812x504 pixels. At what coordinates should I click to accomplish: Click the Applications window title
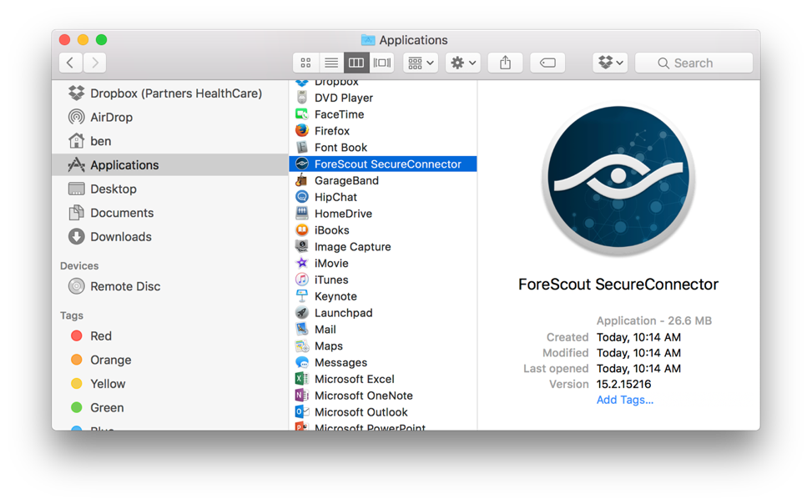pyautogui.click(x=413, y=40)
